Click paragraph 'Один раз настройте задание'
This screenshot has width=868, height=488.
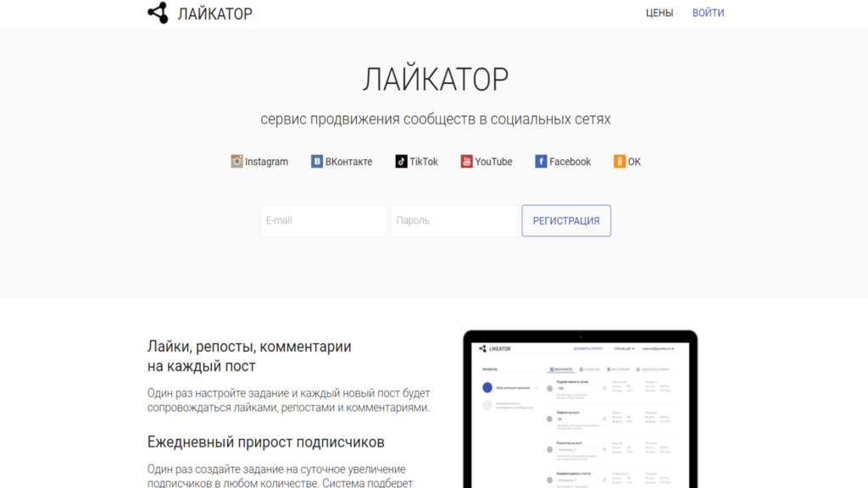tap(288, 400)
